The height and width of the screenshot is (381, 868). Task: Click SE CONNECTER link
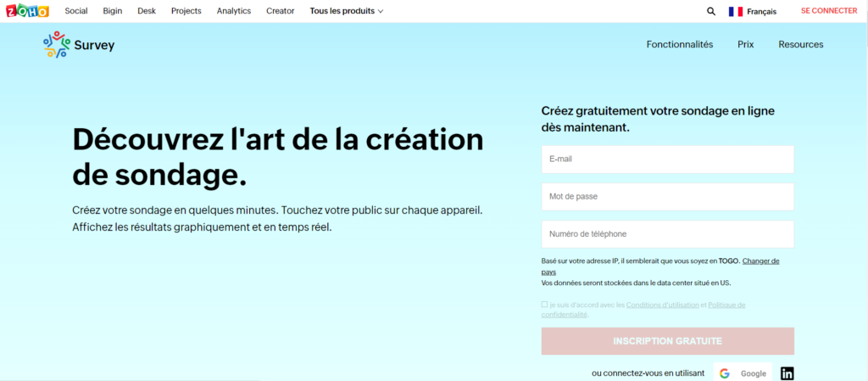point(829,10)
